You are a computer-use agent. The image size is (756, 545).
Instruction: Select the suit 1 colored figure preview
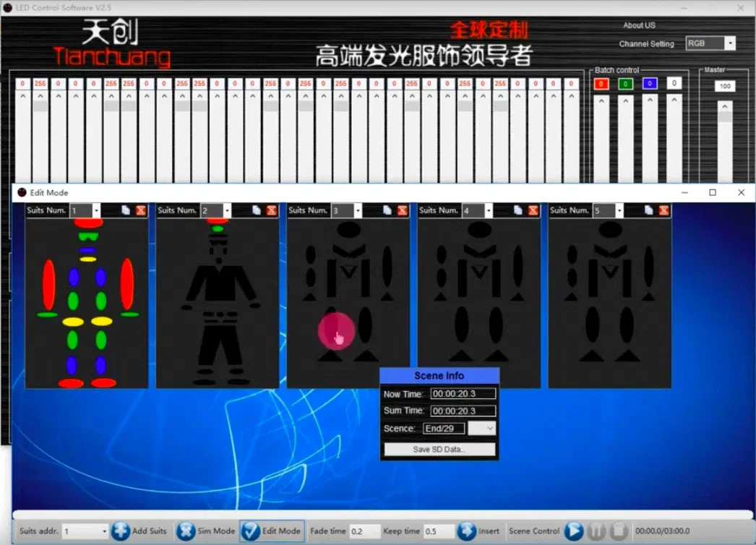(x=87, y=303)
